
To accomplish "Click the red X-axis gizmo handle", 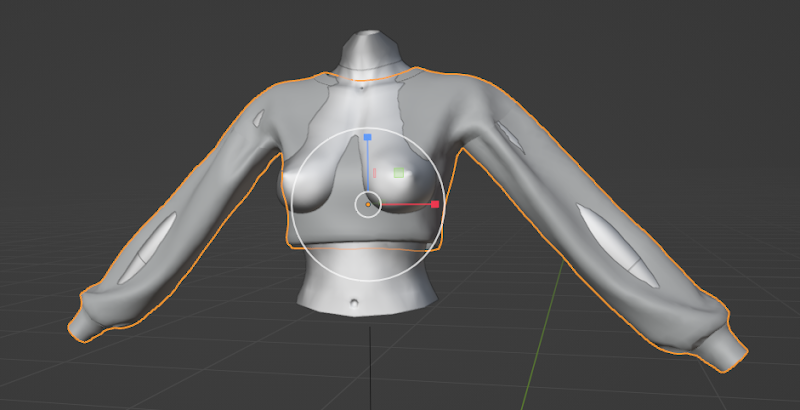I will [435, 204].
